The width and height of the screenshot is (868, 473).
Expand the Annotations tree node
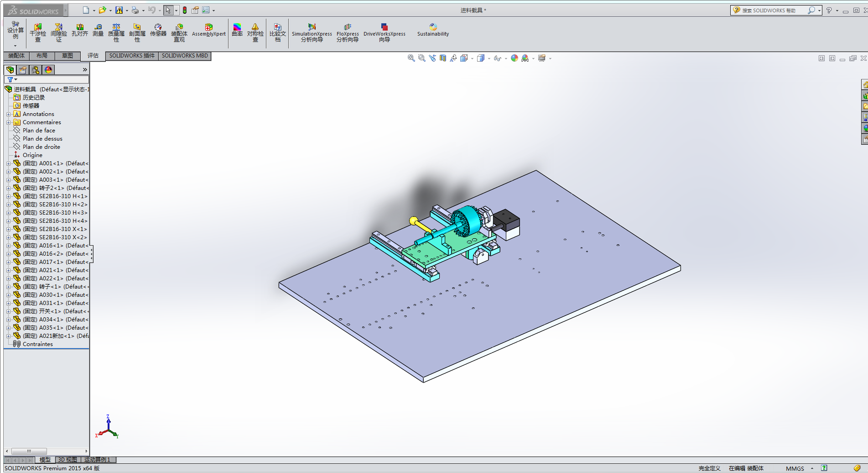[x=8, y=114]
